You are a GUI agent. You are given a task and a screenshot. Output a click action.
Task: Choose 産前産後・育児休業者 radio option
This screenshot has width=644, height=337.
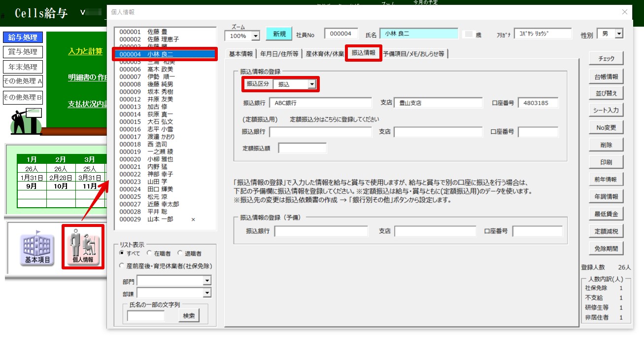(122, 265)
